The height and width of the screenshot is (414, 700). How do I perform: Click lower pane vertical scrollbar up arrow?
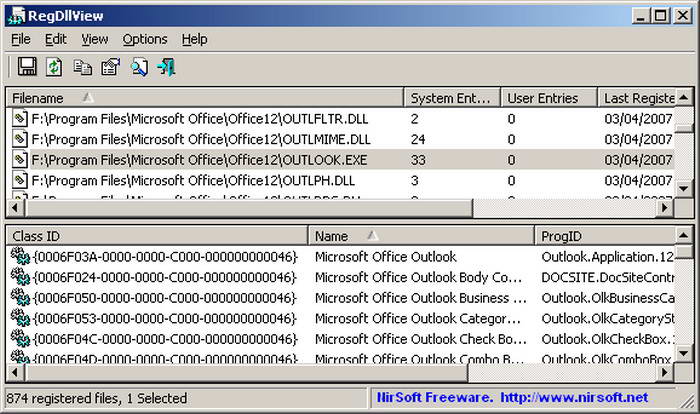(684, 235)
